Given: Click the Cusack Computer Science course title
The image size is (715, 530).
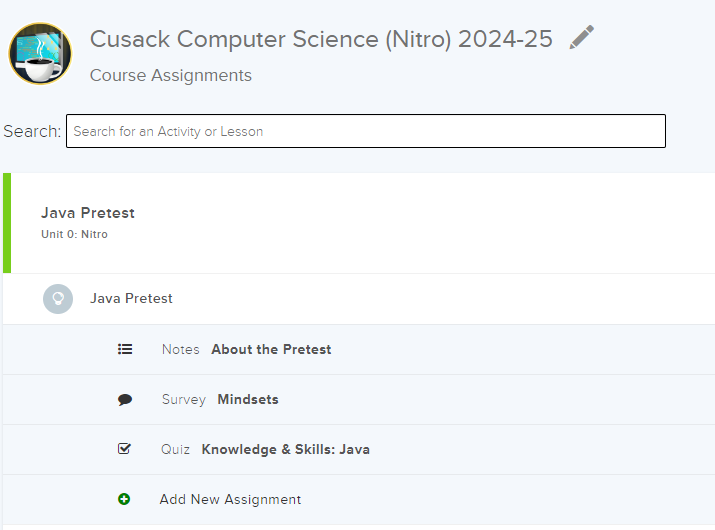Looking at the screenshot, I should pos(321,39).
